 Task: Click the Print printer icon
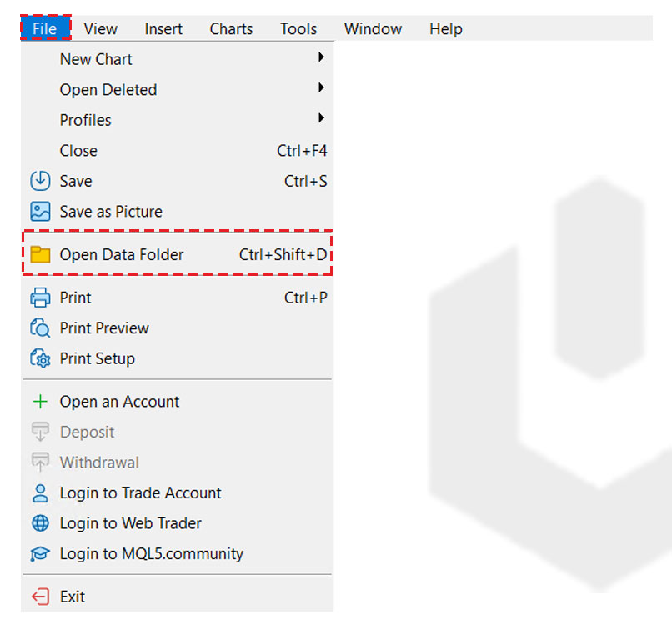(40, 297)
